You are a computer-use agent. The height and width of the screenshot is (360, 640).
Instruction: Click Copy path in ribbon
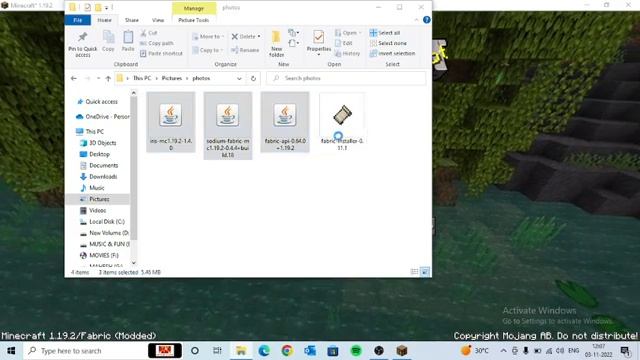[x=157, y=43]
